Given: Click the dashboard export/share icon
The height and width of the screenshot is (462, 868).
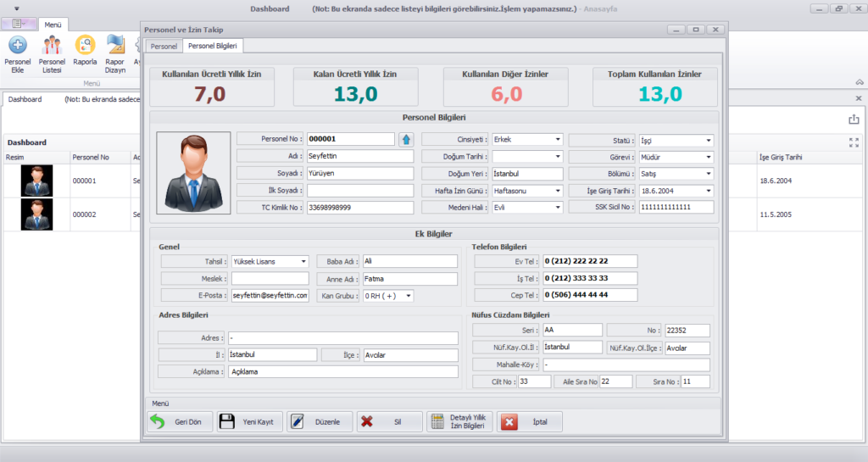Looking at the screenshot, I should (854, 120).
